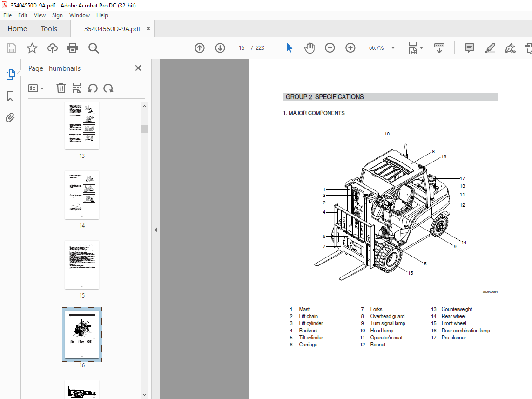
Task: Click thumbnail scrollbar down arrow
Action: coord(145,395)
